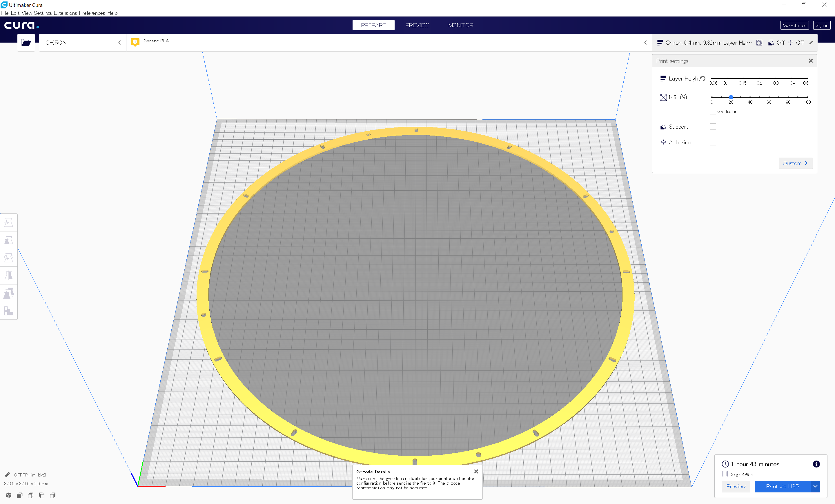Click the Sign in button
The width and height of the screenshot is (835, 504).
tap(821, 25)
